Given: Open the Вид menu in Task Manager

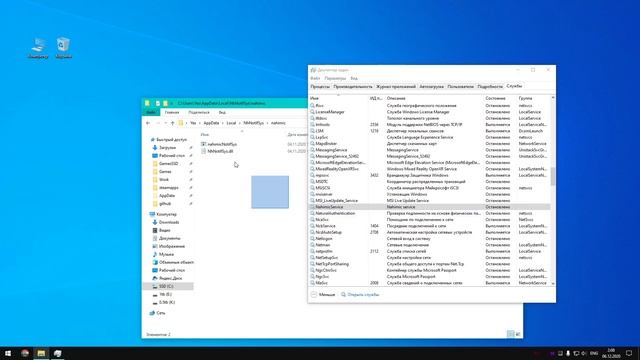Looking at the screenshot, I should [x=354, y=78].
